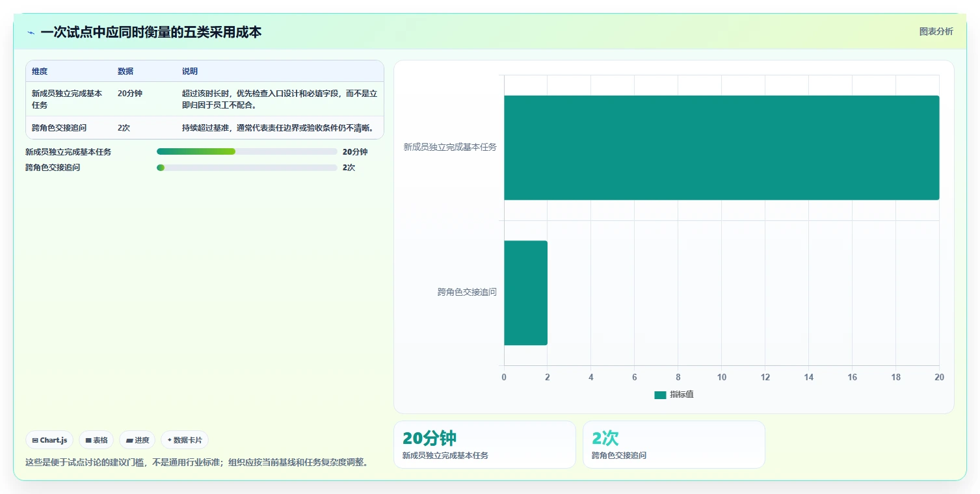980x494 pixels.
Task: Select the 表格 tag chip
Action: click(96, 440)
